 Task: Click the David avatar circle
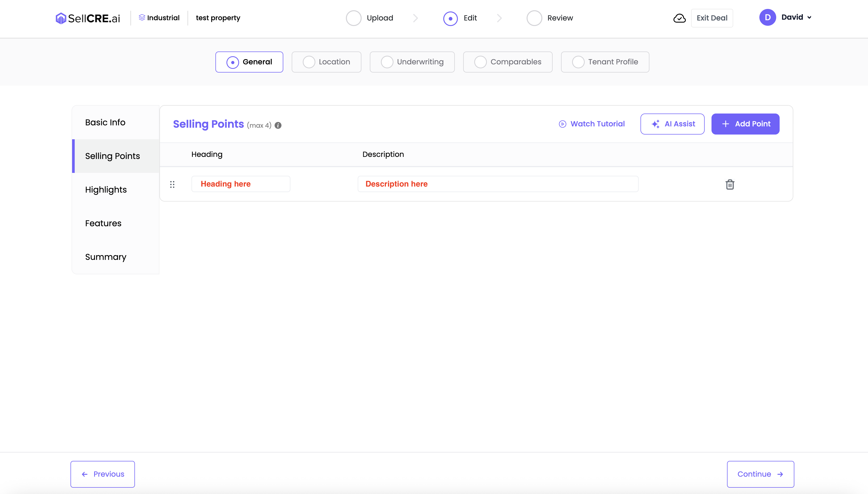pos(768,17)
